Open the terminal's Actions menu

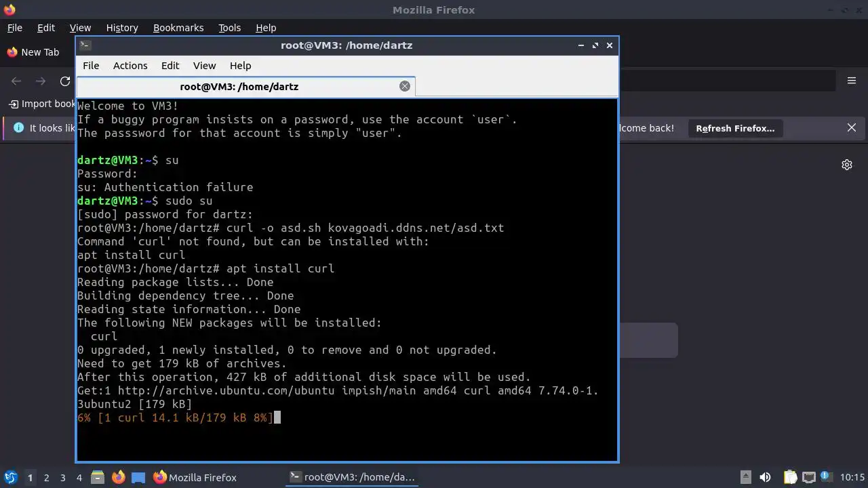[x=130, y=66]
